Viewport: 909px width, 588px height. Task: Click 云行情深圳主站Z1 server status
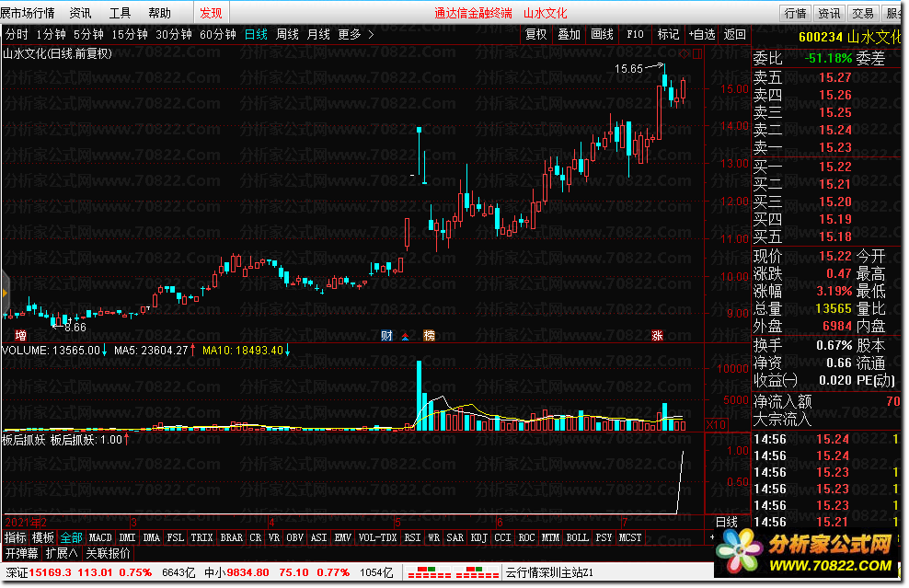click(x=549, y=572)
